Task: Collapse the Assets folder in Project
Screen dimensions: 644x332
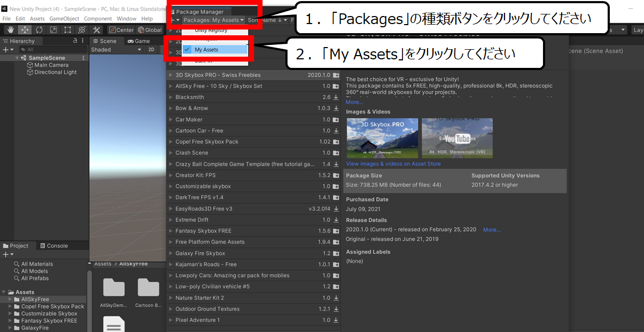Action: (4, 292)
